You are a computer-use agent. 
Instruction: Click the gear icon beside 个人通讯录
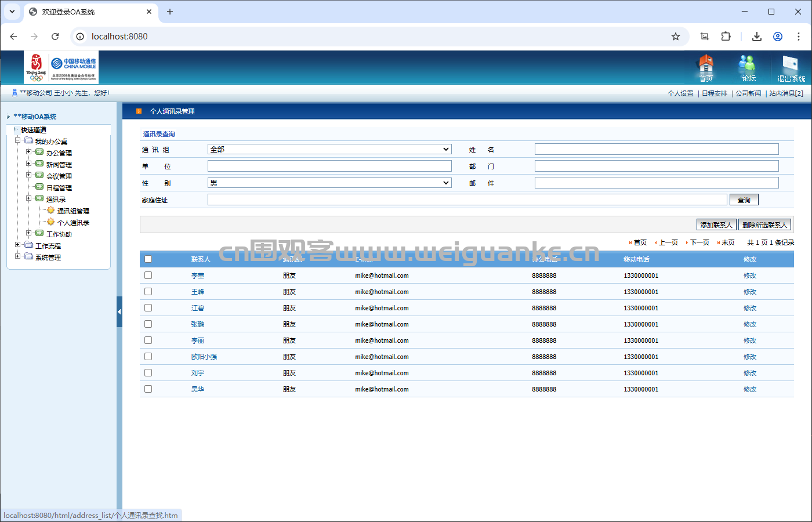[51, 222]
